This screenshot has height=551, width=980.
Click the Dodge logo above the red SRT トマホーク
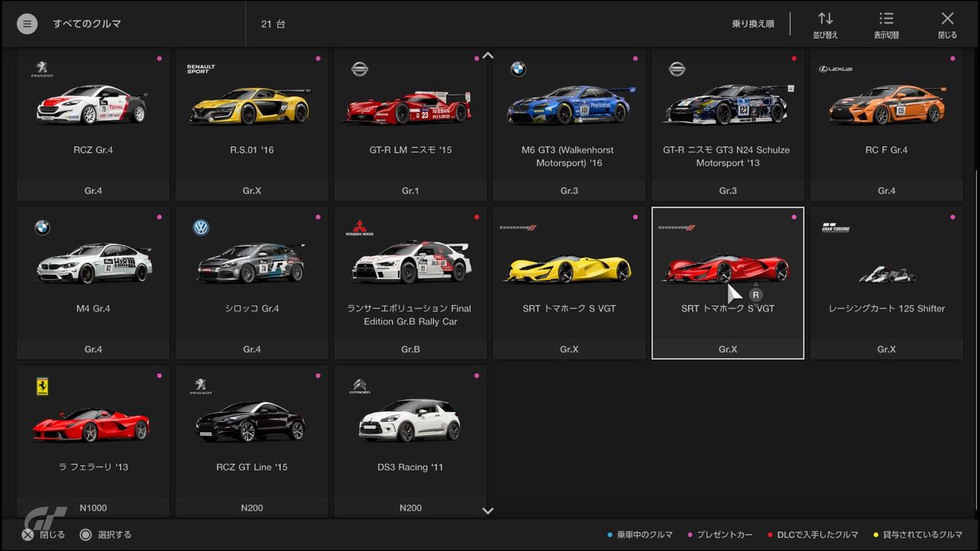pyautogui.click(x=677, y=227)
